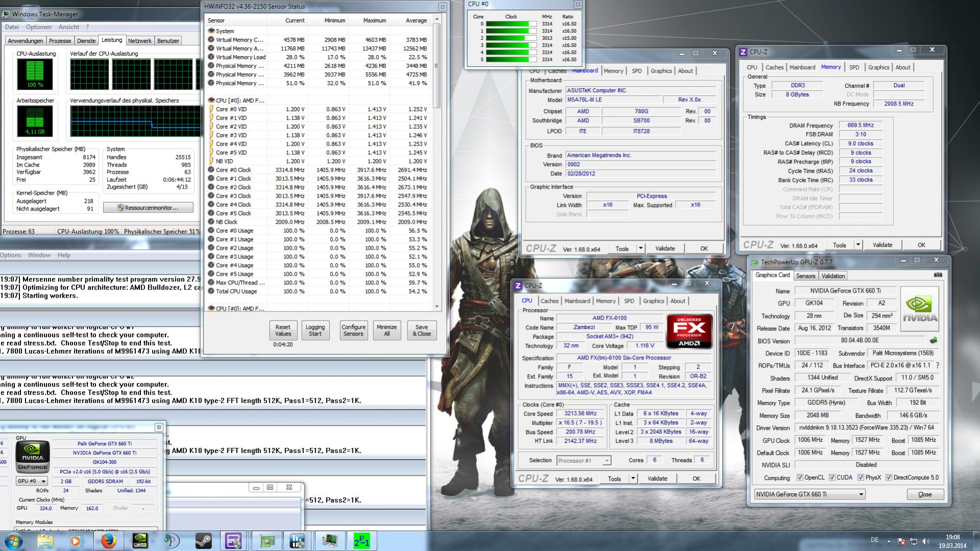Open the Tools dropdown arrow in CPU-Z Mainboard window
980x551 pixels.
640,249
